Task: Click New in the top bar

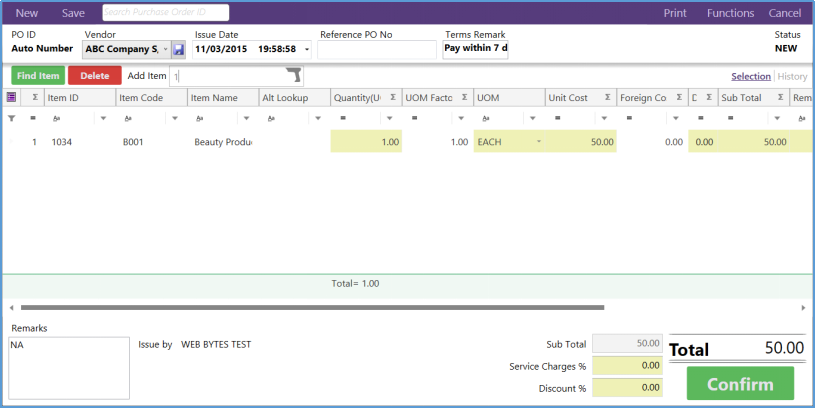Action: coord(27,13)
